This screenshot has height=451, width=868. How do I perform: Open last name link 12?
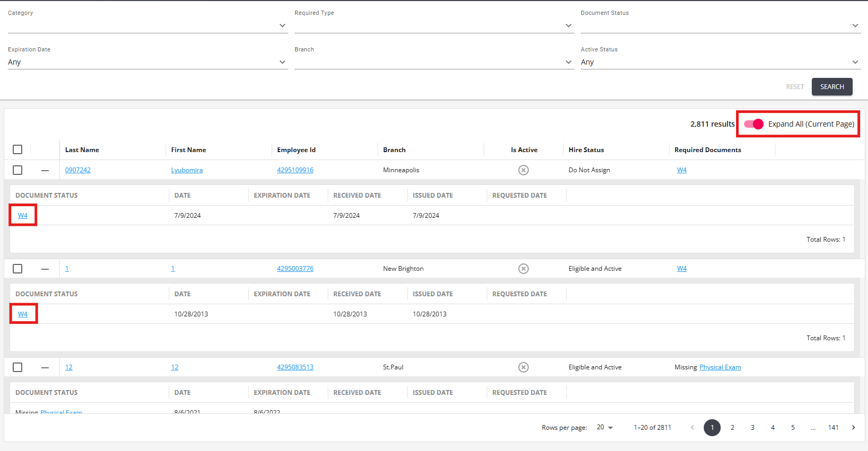click(x=69, y=367)
